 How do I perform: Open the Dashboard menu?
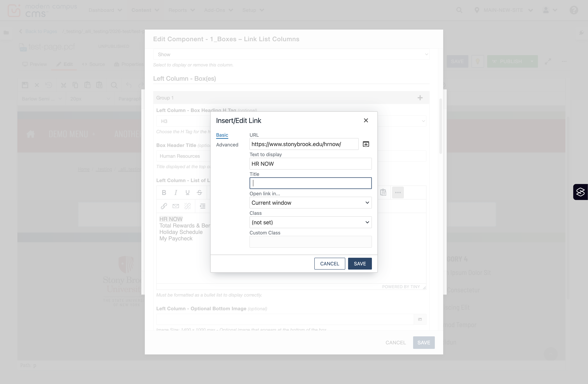point(105,10)
